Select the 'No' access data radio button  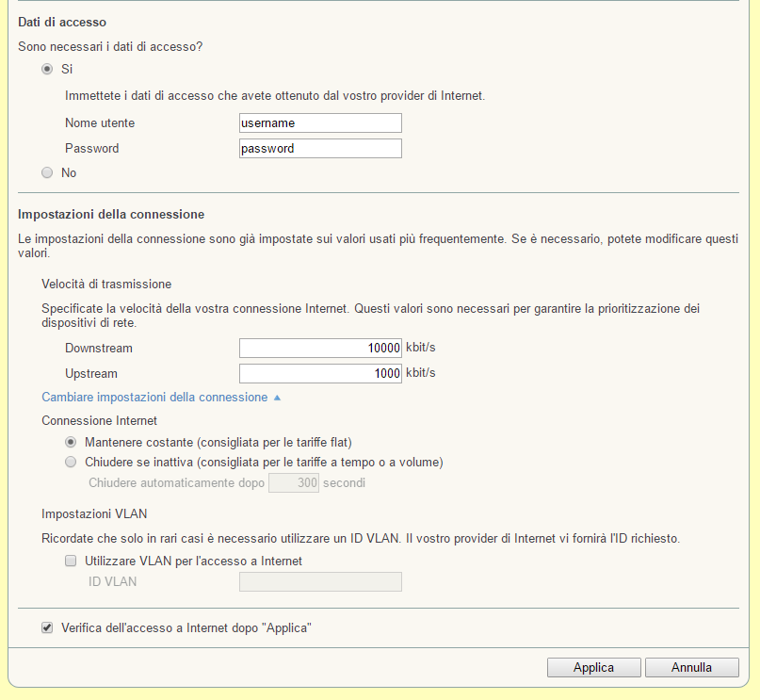pos(47,172)
